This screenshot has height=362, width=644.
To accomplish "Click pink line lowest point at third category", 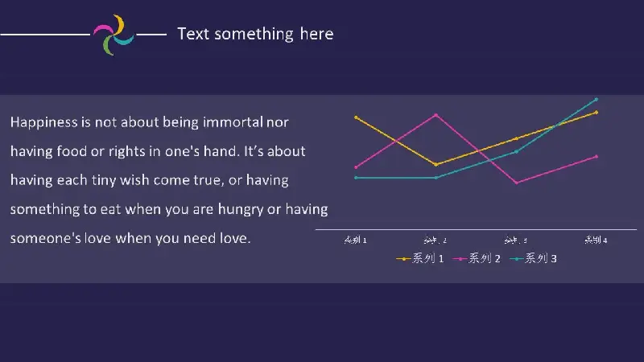I will 516,183.
